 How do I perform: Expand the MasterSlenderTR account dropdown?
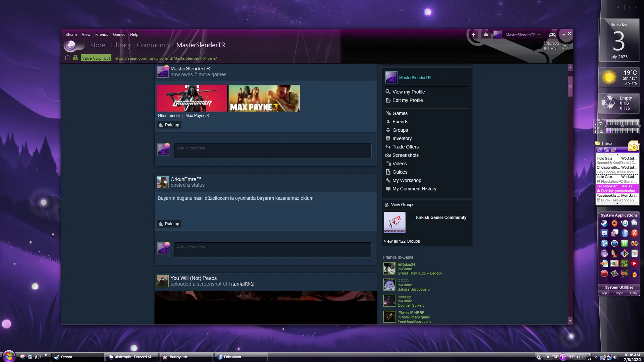(x=523, y=35)
